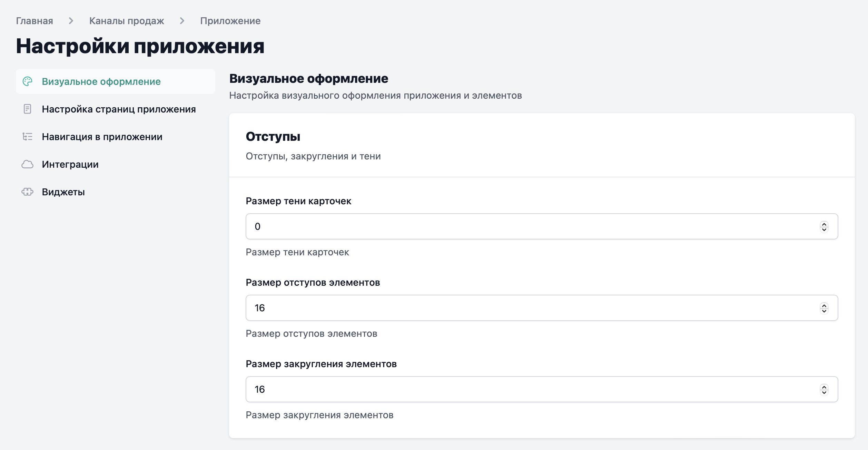Screen dimensions: 868x450
Task: Click the cloud icon beside Интеграции
Action: click(x=27, y=164)
